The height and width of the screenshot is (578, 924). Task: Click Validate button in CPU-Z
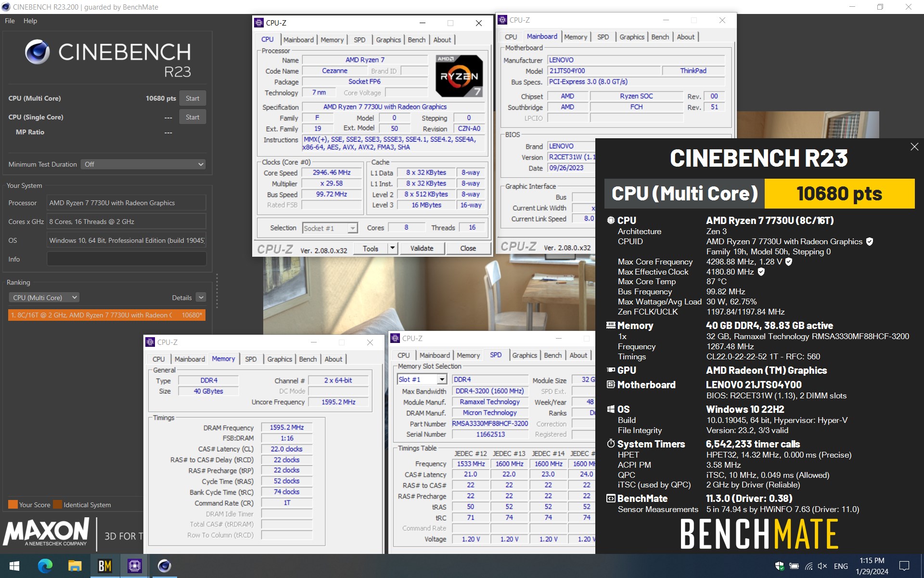(x=422, y=248)
